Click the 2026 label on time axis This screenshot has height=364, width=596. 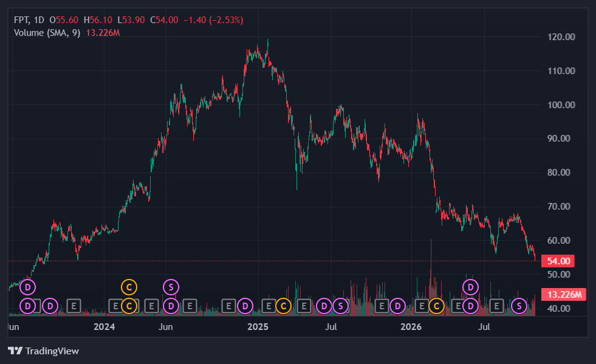click(411, 327)
